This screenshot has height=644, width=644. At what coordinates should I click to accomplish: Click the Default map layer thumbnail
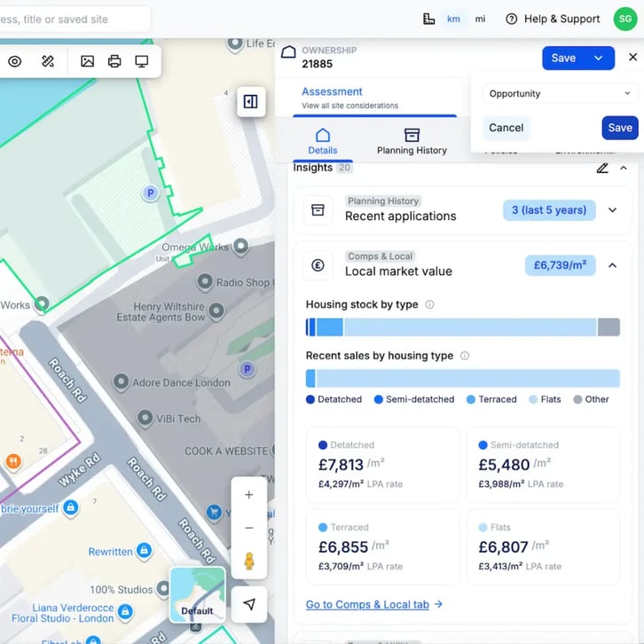coord(197,594)
